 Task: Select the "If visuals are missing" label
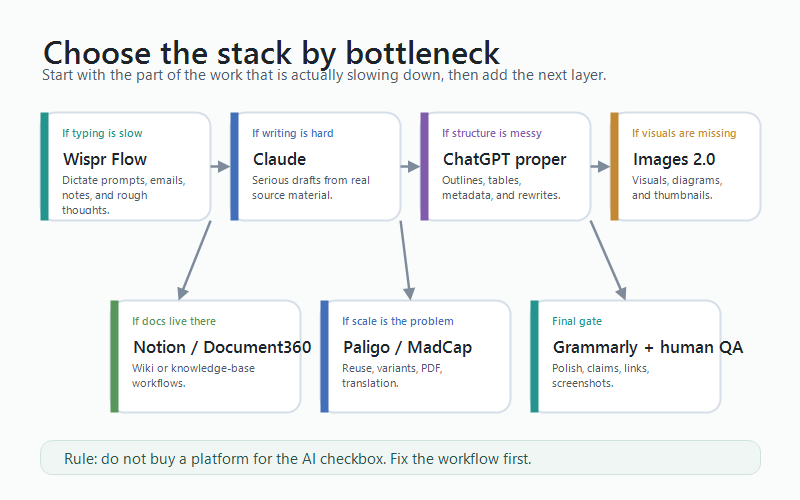684,133
